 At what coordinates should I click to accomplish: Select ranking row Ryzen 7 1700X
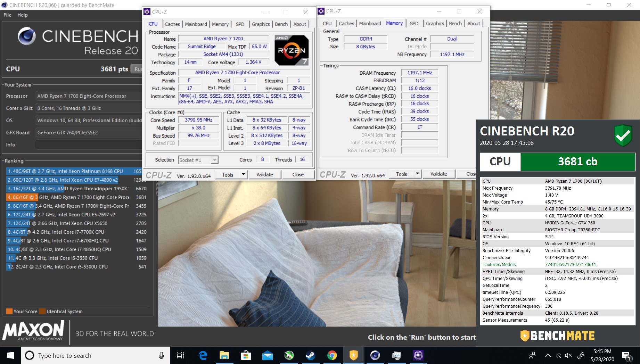(x=76, y=206)
